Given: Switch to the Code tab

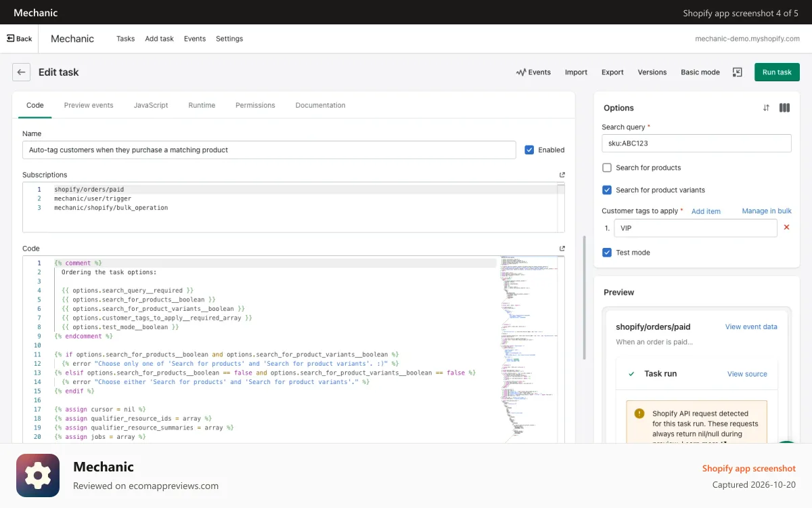Looking at the screenshot, I should pos(35,105).
